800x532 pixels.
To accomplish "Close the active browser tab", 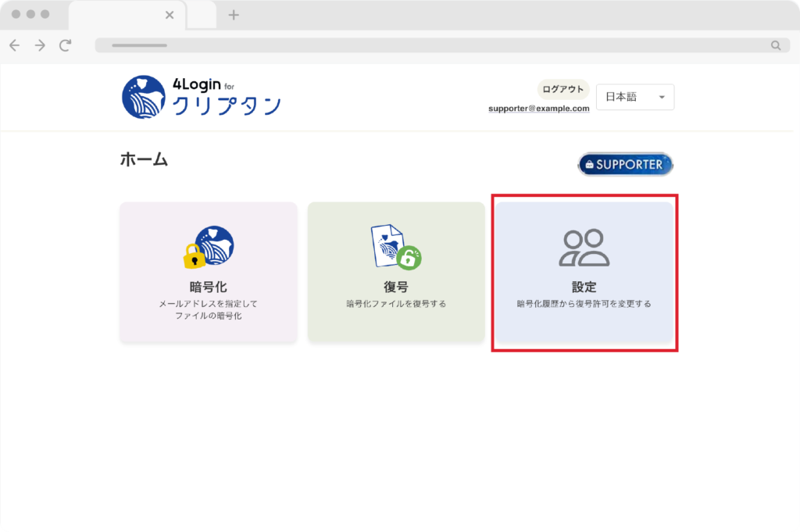I will [170, 15].
